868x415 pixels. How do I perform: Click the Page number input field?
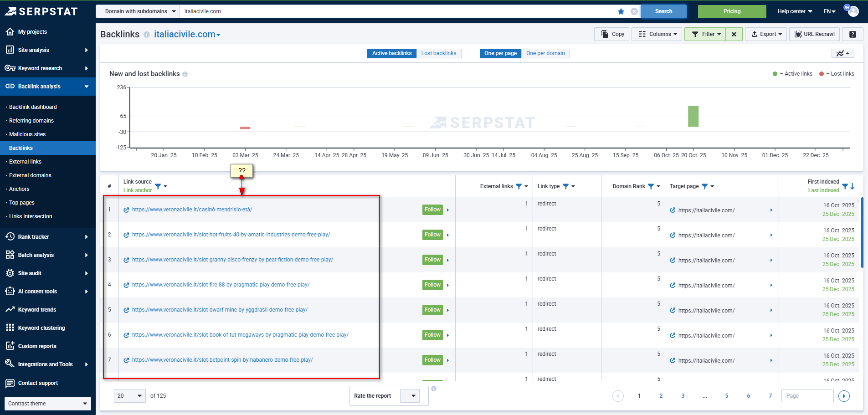tap(806, 396)
